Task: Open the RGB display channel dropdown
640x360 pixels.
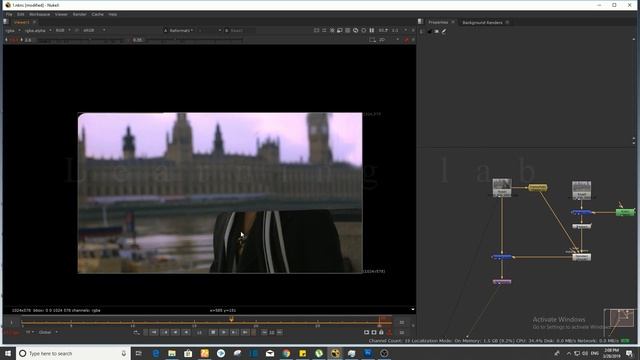Action: 63,30
